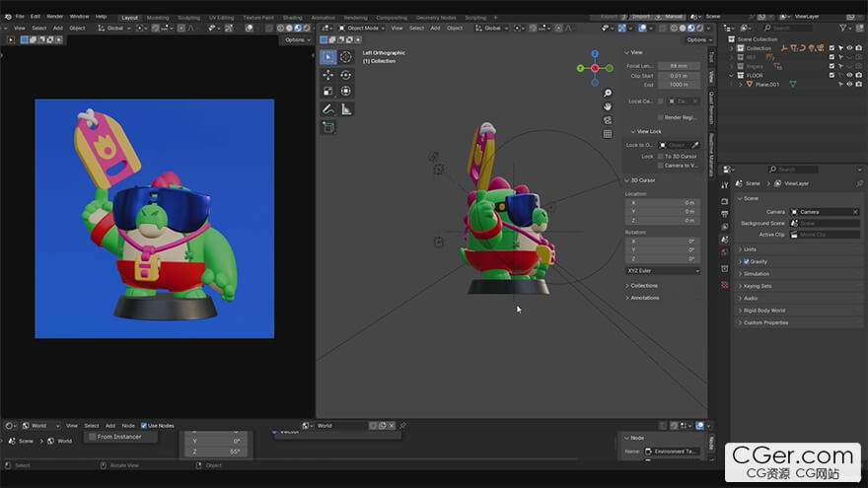Open the Window menu
This screenshot has width=868, height=488.
point(79,17)
